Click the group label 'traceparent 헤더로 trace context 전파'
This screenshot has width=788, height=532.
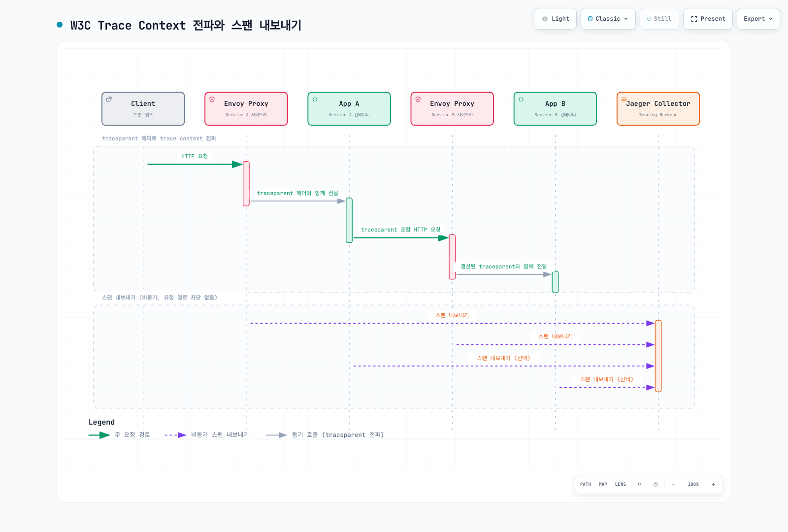click(159, 138)
